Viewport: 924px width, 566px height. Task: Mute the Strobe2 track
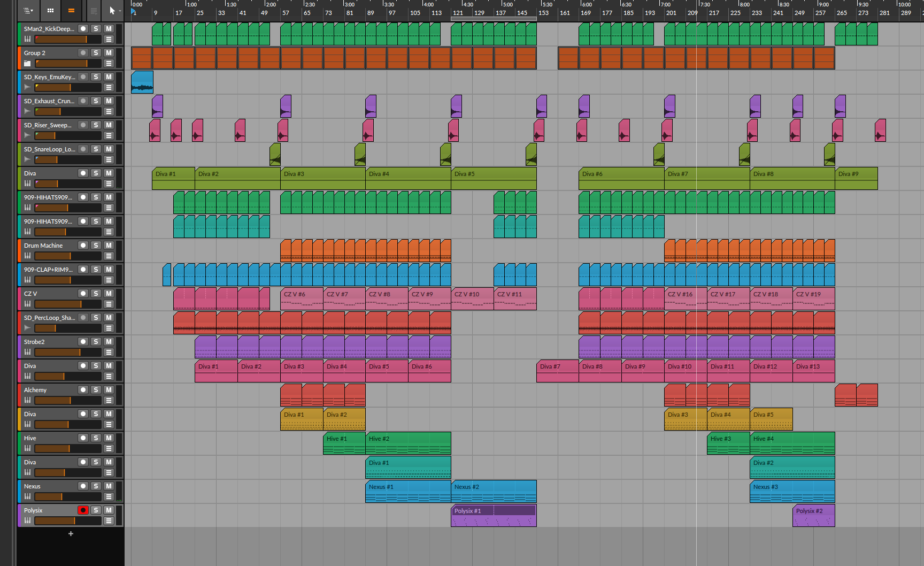coord(109,341)
